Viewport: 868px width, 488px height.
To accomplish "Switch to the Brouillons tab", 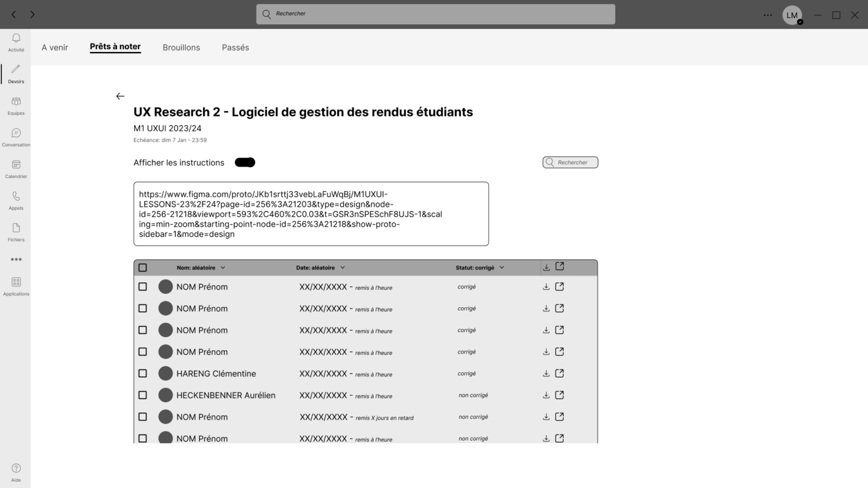I will click(x=181, y=47).
